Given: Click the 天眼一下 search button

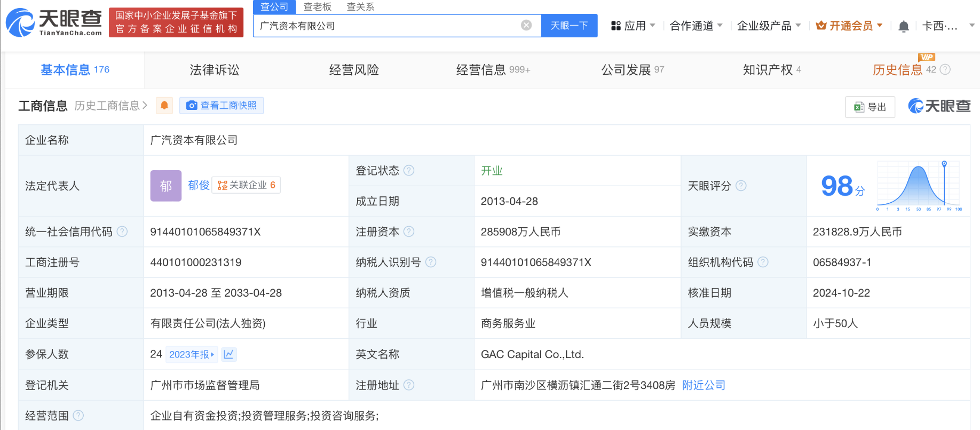Looking at the screenshot, I should click(x=569, y=26).
